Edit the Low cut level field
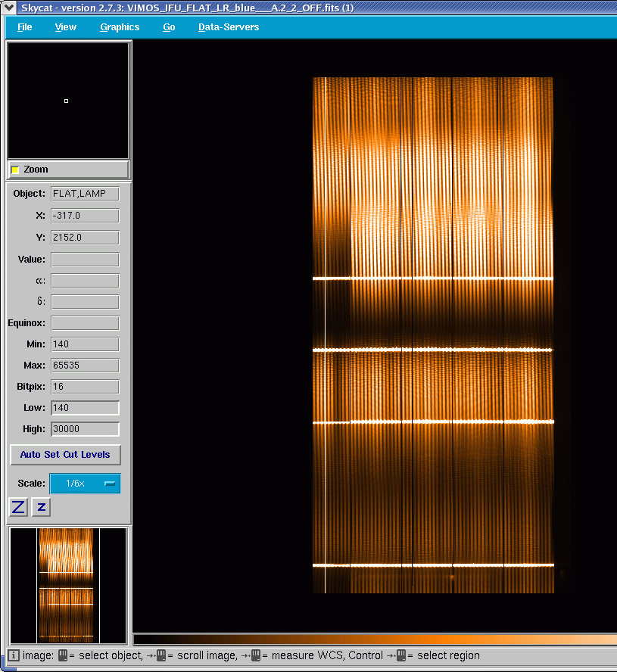The width and height of the screenshot is (617, 672). 85,408
